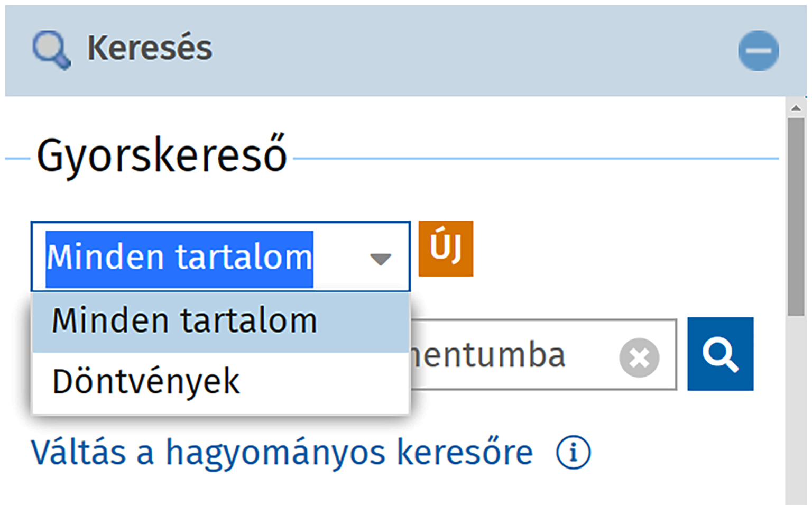812x505 pixels.
Task: Clear the search field using X icon
Action: click(639, 358)
